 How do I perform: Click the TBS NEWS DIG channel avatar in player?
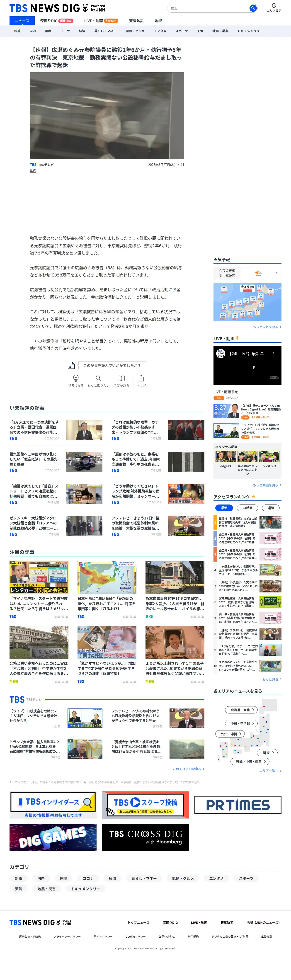(221, 353)
